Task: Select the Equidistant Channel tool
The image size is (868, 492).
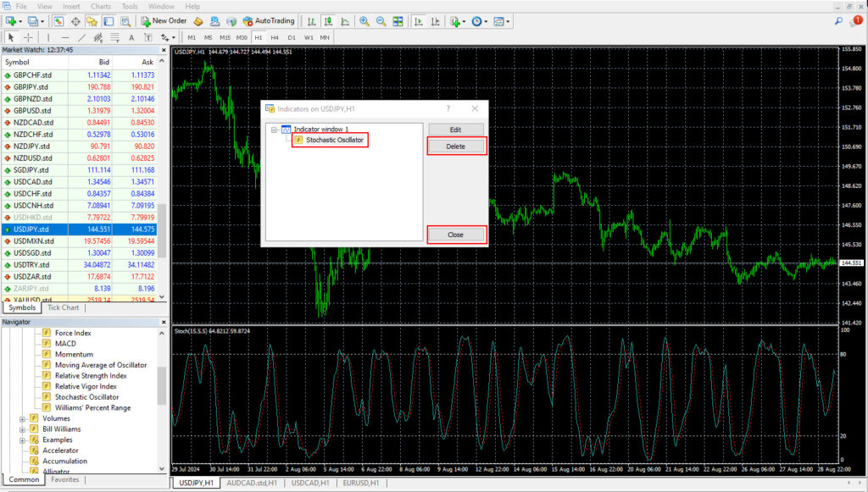Action: coord(98,37)
